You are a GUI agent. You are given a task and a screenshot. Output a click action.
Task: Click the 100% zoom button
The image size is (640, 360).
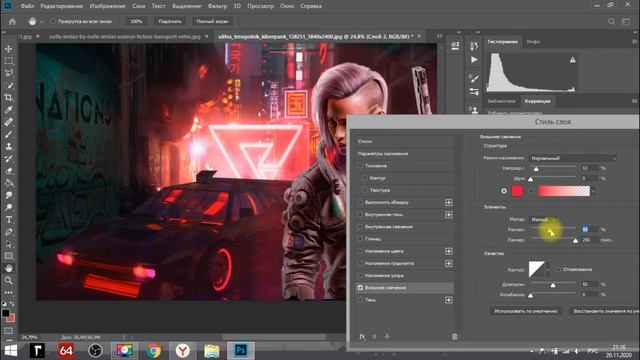(136, 21)
